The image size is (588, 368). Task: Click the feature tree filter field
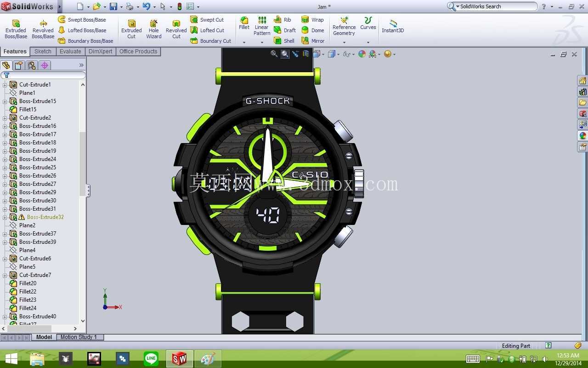point(43,75)
